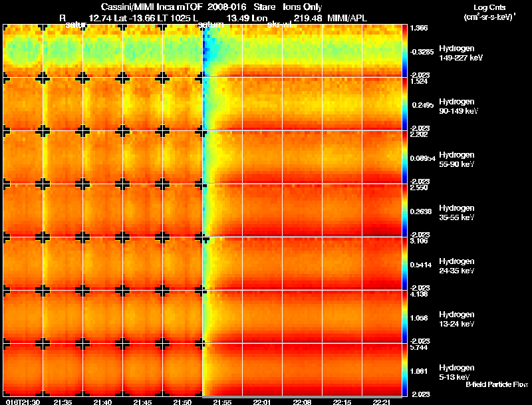532x405 pixels.
Task: Click the date '2008-016' in the title
Action: (227, 7)
